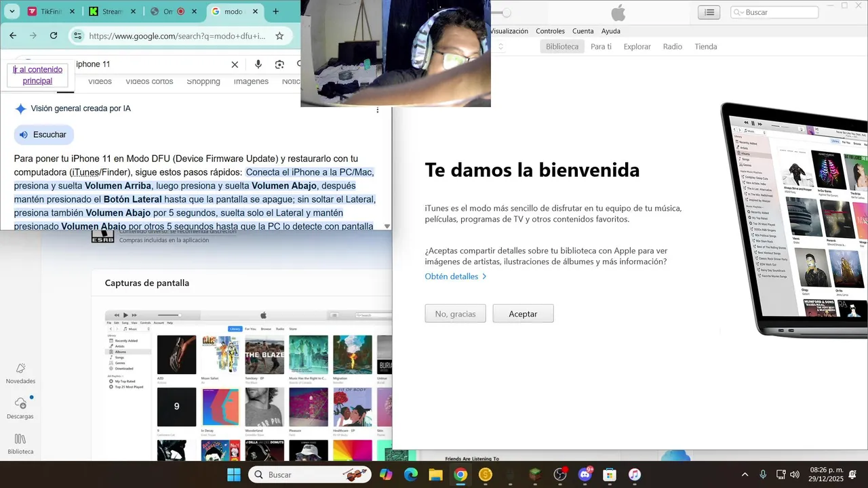The image size is (868, 488).
Task: Open the Windows Start menu
Action: tap(233, 474)
